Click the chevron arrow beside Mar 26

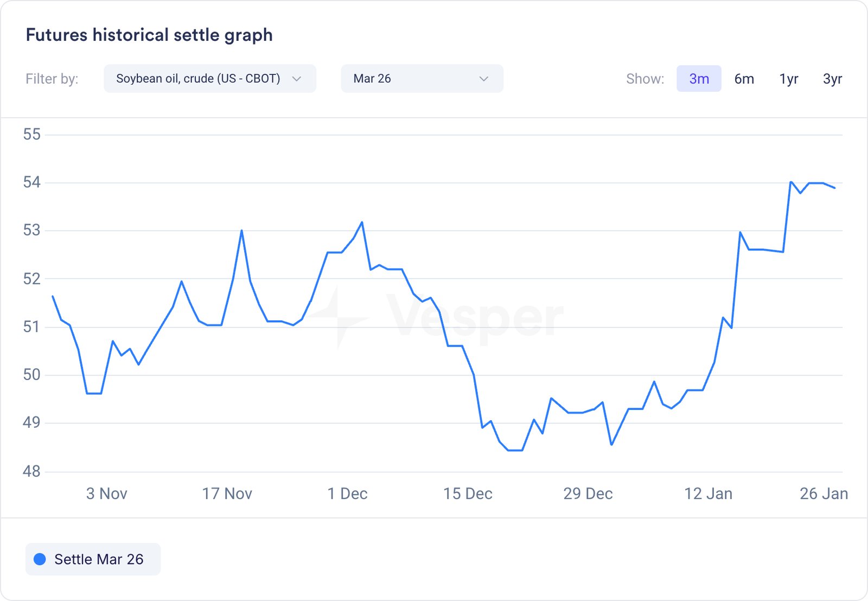484,79
